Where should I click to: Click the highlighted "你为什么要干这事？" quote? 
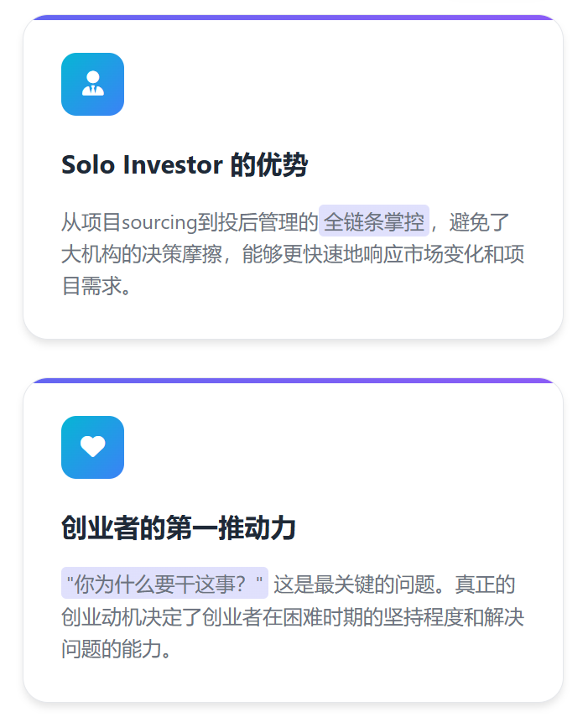pyautogui.click(x=164, y=584)
